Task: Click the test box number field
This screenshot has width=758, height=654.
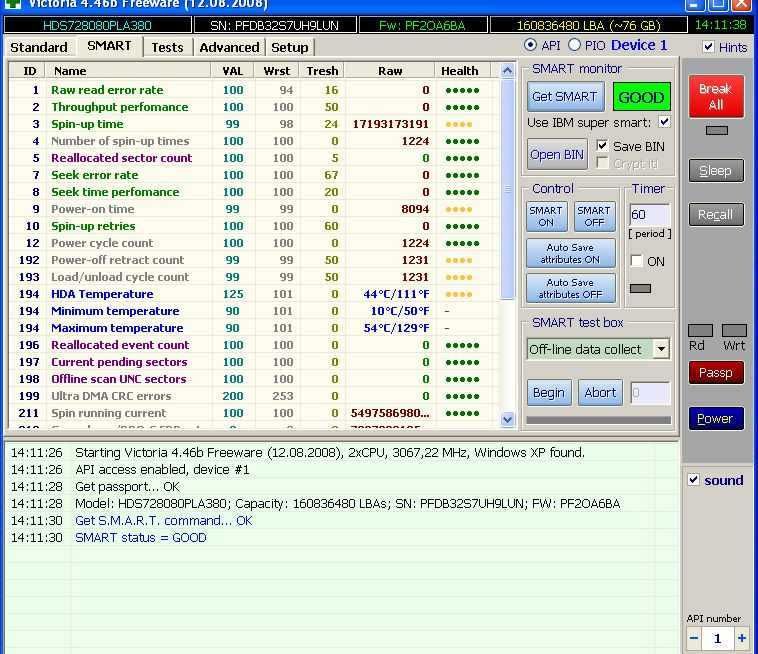Action: (651, 393)
